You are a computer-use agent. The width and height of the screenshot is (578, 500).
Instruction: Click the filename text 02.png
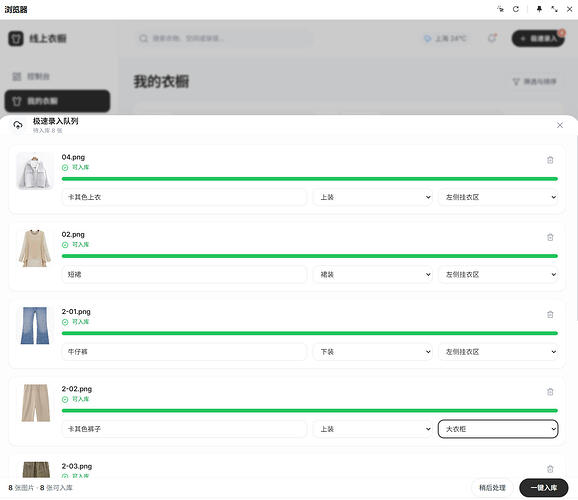pos(73,235)
